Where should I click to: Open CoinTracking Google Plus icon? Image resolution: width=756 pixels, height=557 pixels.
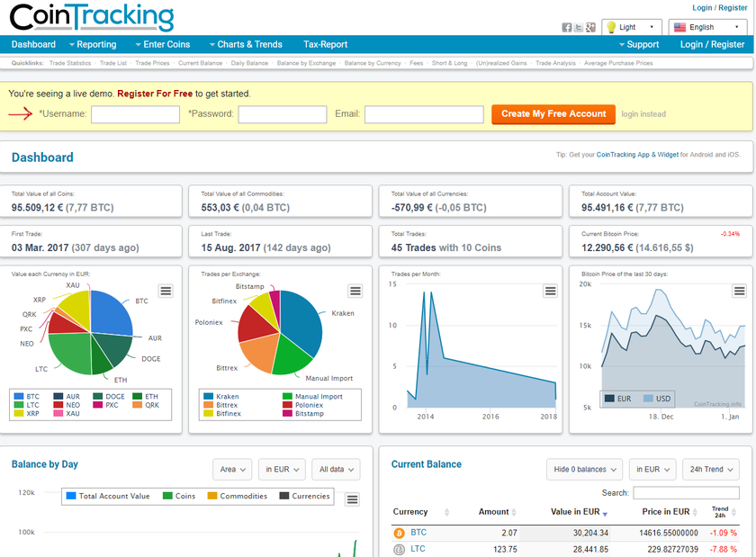pyautogui.click(x=590, y=28)
